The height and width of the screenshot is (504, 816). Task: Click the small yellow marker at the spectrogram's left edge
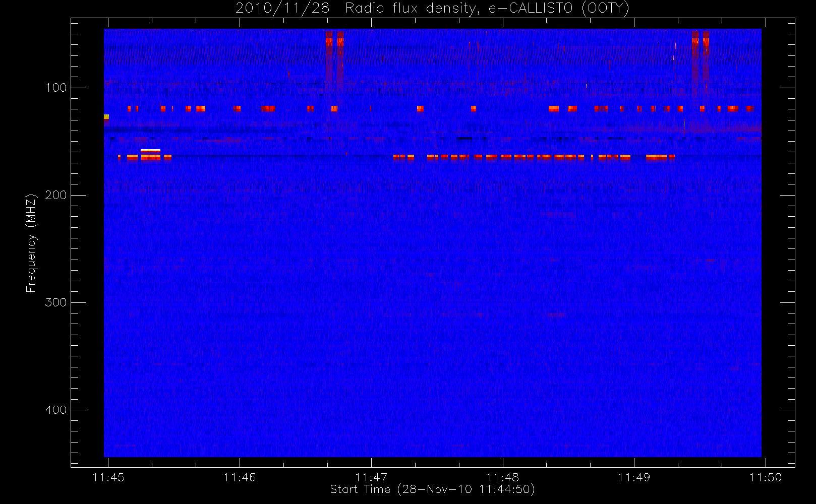106,117
